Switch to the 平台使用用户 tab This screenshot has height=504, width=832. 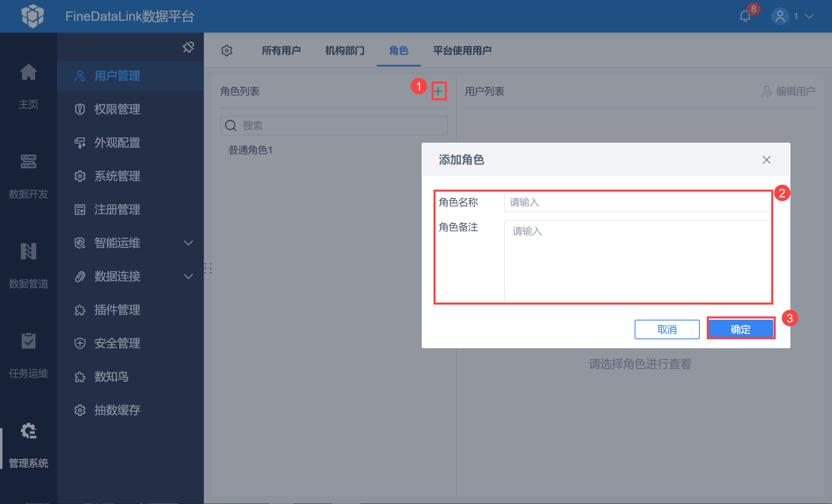pyautogui.click(x=462, y=51)
